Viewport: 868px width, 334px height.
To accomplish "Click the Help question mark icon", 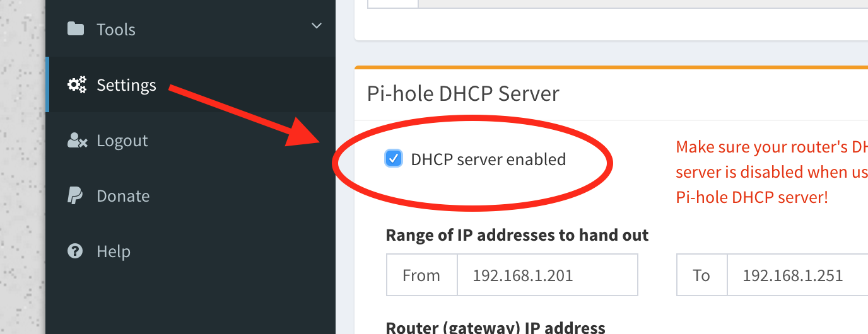I will pos(75,251).
